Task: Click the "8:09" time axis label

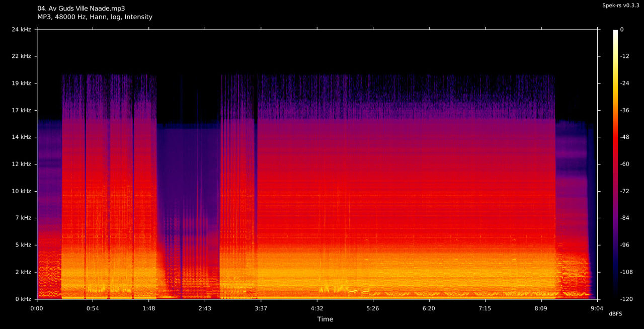Action: [541, 308]
